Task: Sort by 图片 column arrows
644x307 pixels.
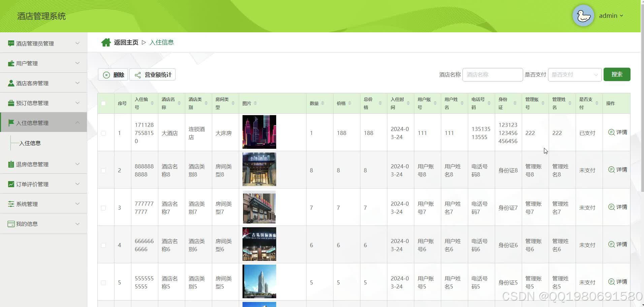Action: click(255, 103)
